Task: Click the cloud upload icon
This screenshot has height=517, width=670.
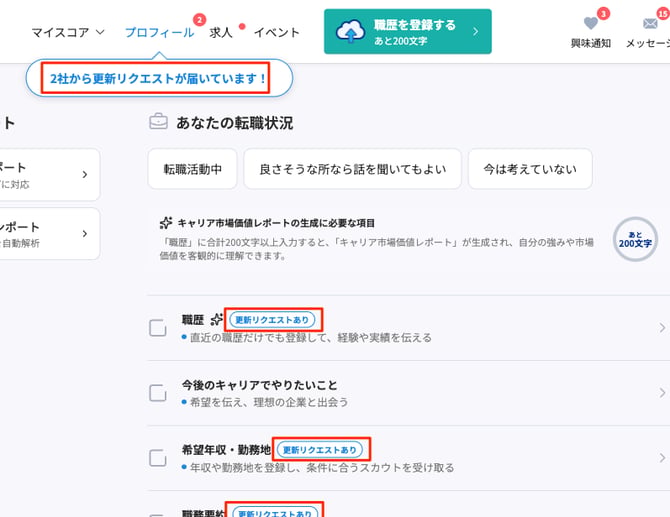Action: coord(350,31)
